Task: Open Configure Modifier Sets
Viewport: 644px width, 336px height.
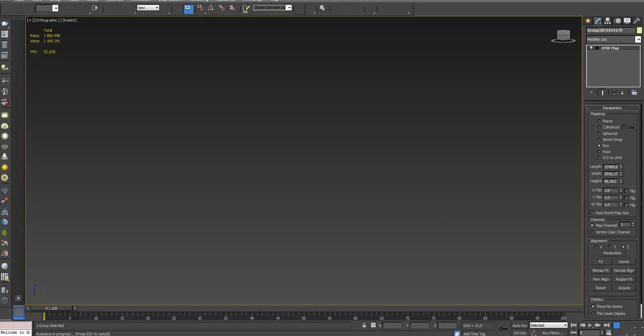Action: point(634,93)
